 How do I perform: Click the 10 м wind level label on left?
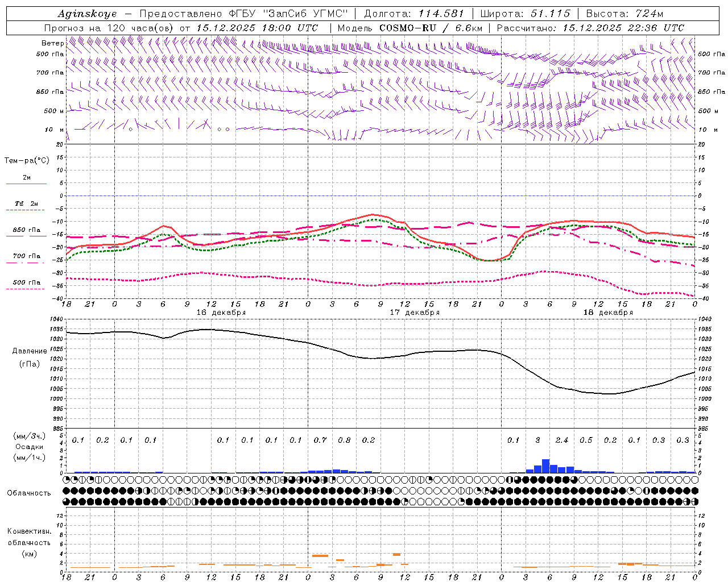(x=54, y=130)
